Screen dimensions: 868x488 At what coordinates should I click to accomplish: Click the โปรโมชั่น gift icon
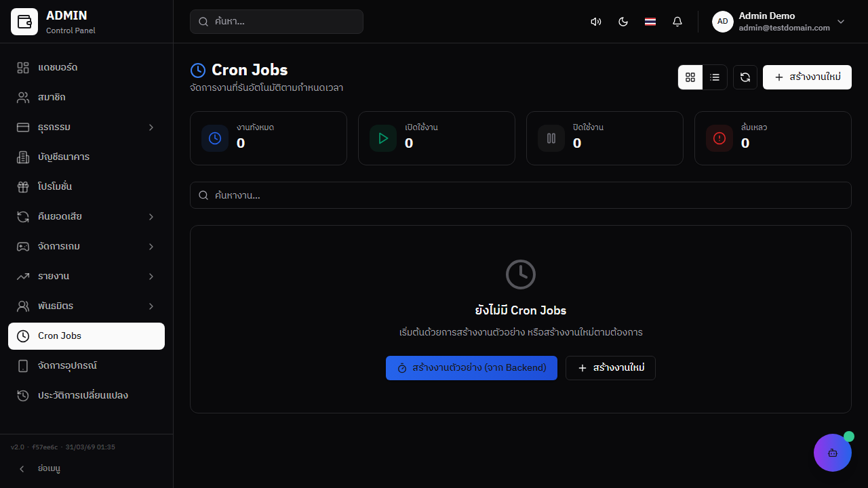(22, 186)
